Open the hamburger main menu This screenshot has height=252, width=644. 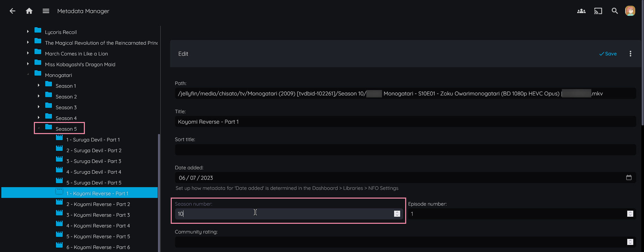coord(46,11)
